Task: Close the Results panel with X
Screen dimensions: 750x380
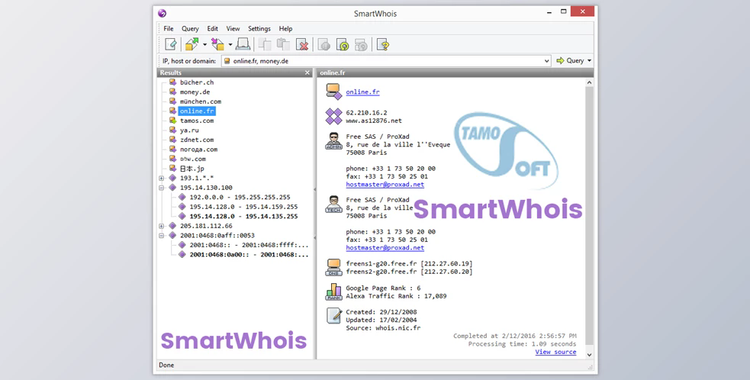Action: click(x=307, y=73)
